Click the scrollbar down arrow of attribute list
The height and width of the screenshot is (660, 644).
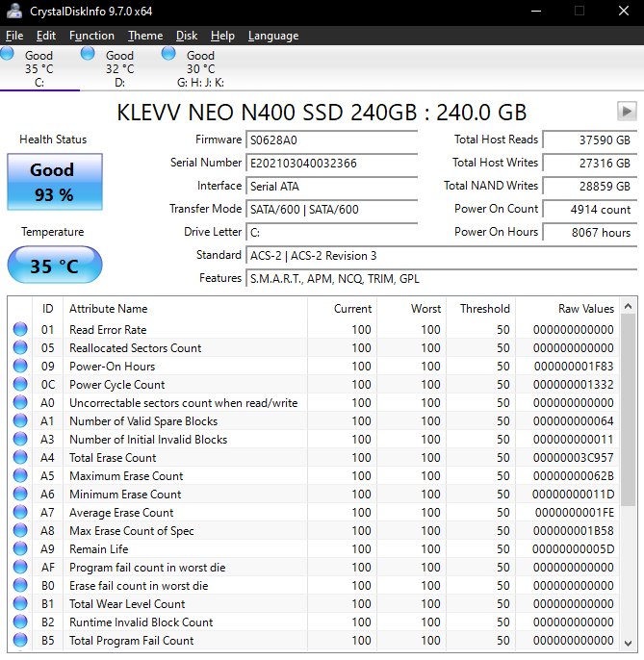coord(628,643)
